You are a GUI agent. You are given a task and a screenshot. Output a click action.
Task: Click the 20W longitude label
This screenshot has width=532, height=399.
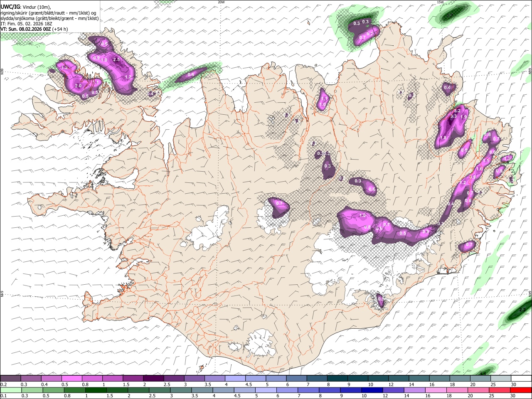(221, 2)
